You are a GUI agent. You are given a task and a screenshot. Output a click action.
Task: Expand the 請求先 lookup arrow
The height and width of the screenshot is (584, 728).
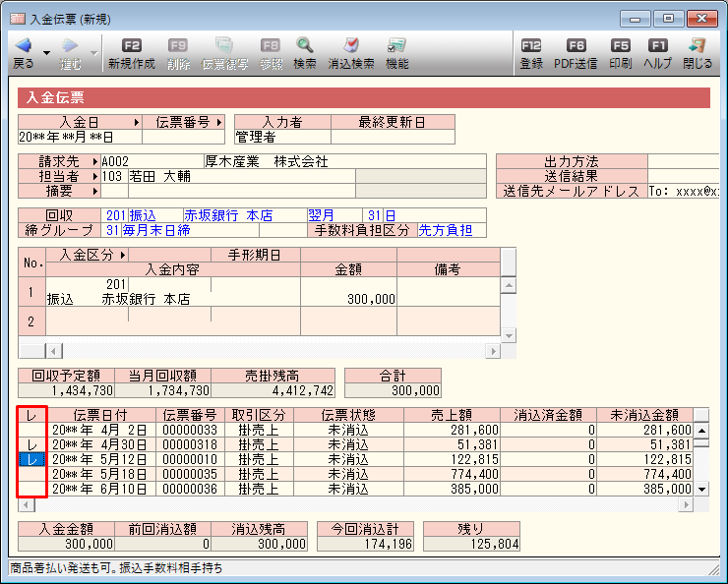click(x=95, y=162)
